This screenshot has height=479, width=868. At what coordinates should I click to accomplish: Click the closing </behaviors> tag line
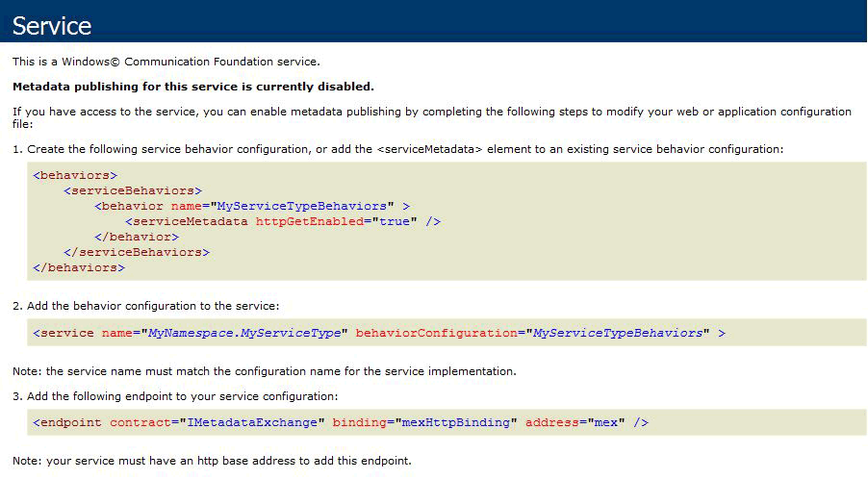point(79,267)
